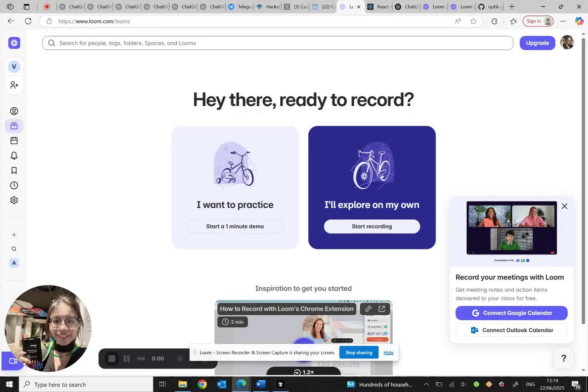Open Google Chrome from the taskbar
Screen dimensions: 588x392
(x=202, y=384)
